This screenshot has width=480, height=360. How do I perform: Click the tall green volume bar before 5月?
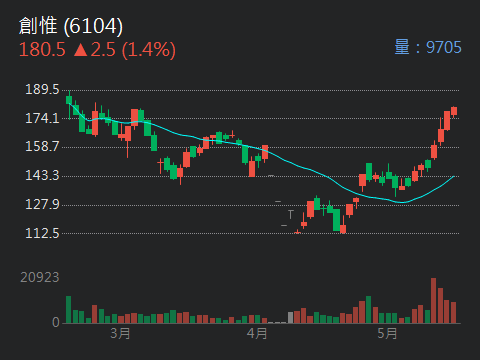pos(368,310)
